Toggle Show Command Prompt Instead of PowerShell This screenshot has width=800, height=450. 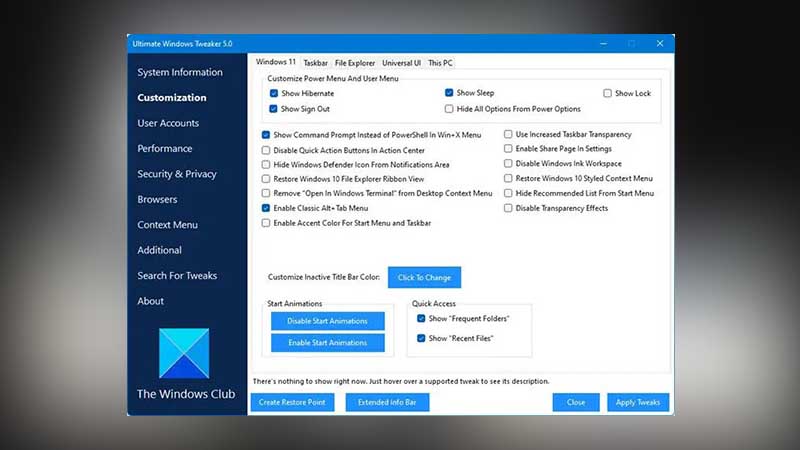tap(266, 135)
